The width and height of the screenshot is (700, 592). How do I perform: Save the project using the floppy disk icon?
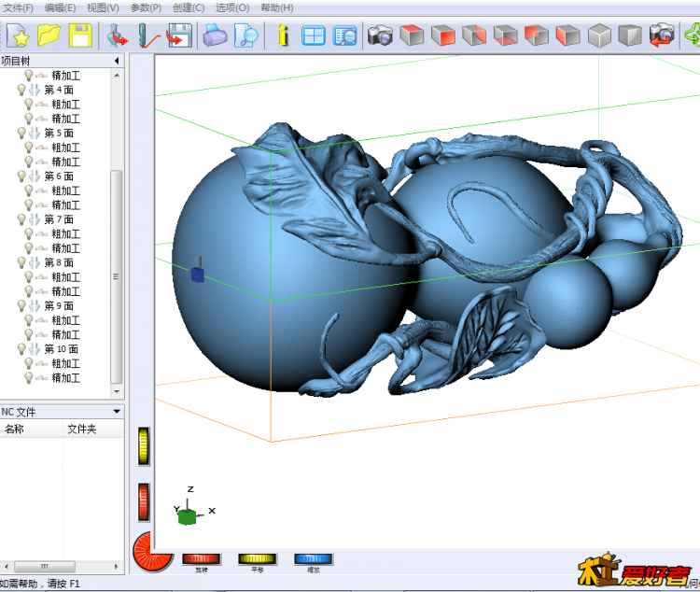click(80, 35)
